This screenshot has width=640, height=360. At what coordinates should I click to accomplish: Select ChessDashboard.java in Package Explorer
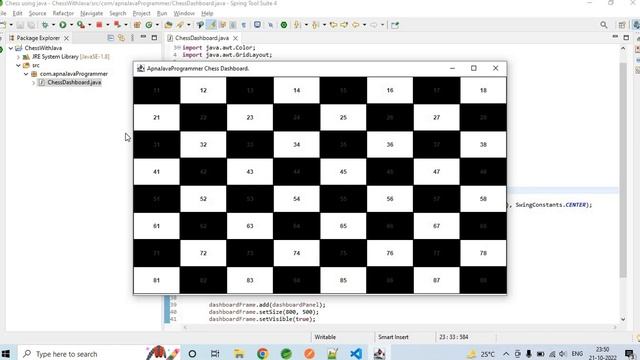click(x=74, y=82)
